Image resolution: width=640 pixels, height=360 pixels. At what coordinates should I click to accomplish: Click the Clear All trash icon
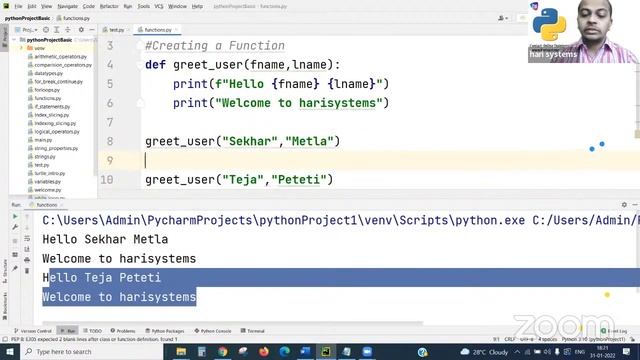[27, 271]
